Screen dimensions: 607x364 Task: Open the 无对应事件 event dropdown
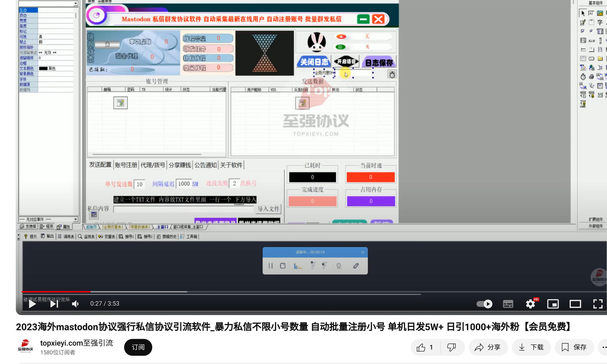click(x=76, y=219)
